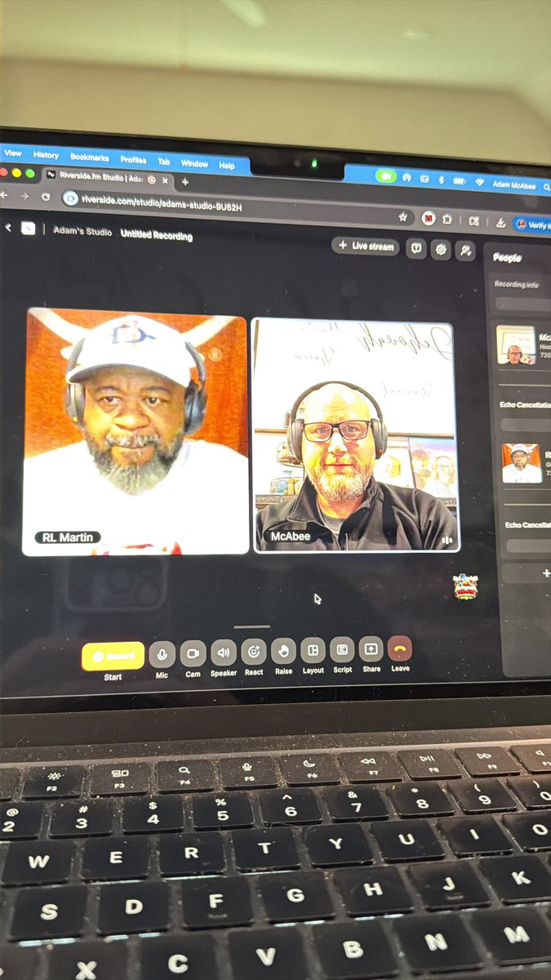Open the browser downloads icon
Viewport: 551px width, 980px height.
point(500,222)
